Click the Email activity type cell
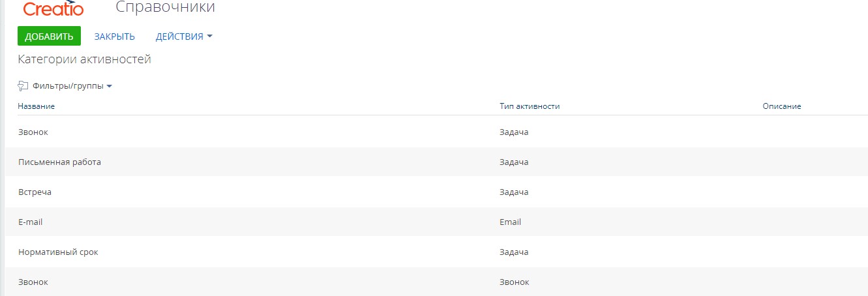This screenshot has width=868, height=296. point(510,222)
